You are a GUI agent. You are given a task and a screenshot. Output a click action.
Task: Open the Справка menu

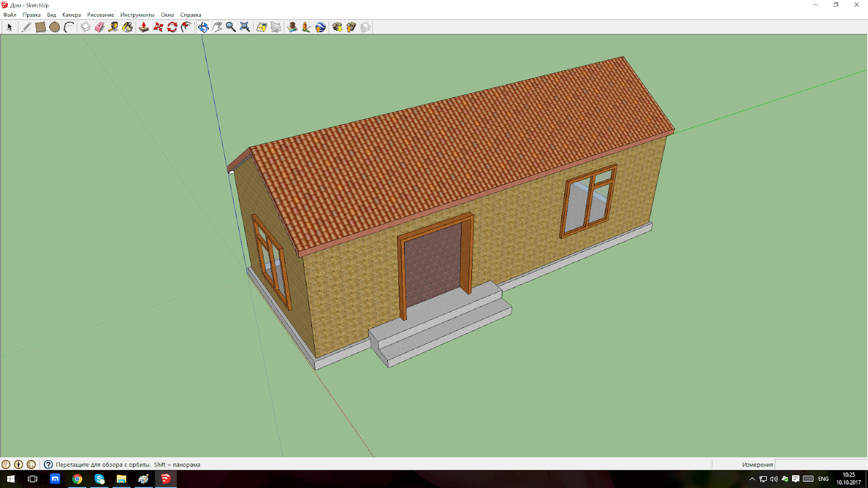(x=190, y=15)
